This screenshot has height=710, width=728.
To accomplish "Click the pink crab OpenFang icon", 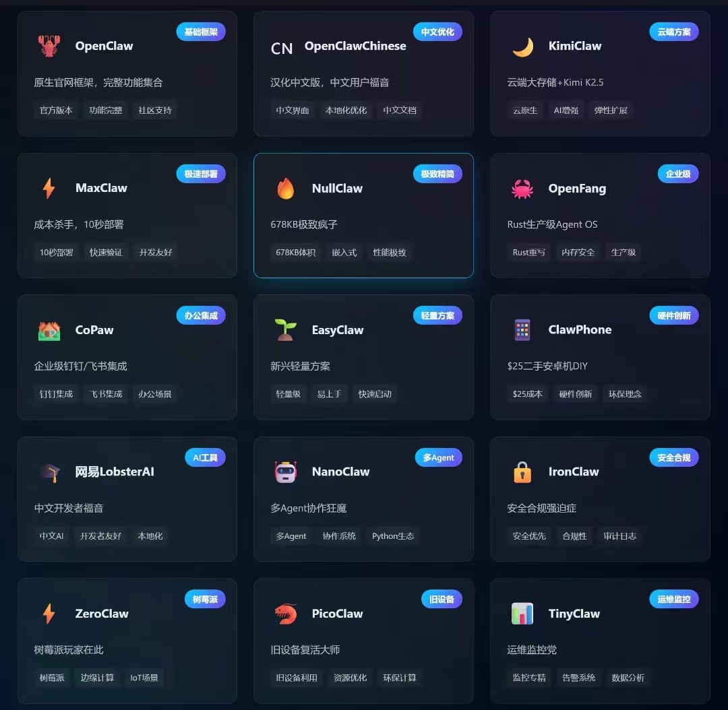I will coord(522,189).
